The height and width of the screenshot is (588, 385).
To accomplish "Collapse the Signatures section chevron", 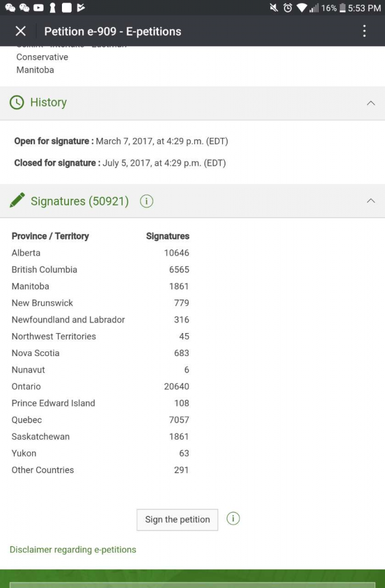I will (371, 201).
